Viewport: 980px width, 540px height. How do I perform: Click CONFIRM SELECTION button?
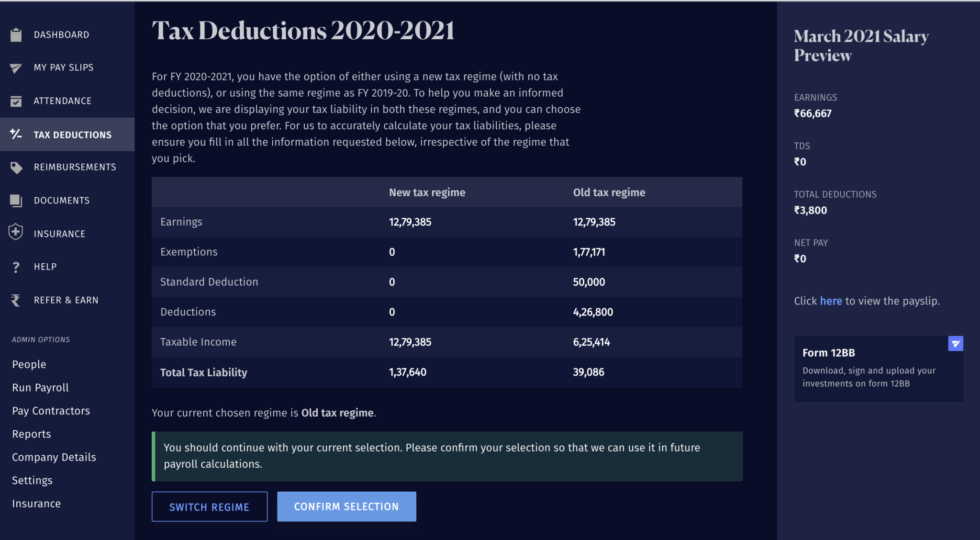click(347, 506)
